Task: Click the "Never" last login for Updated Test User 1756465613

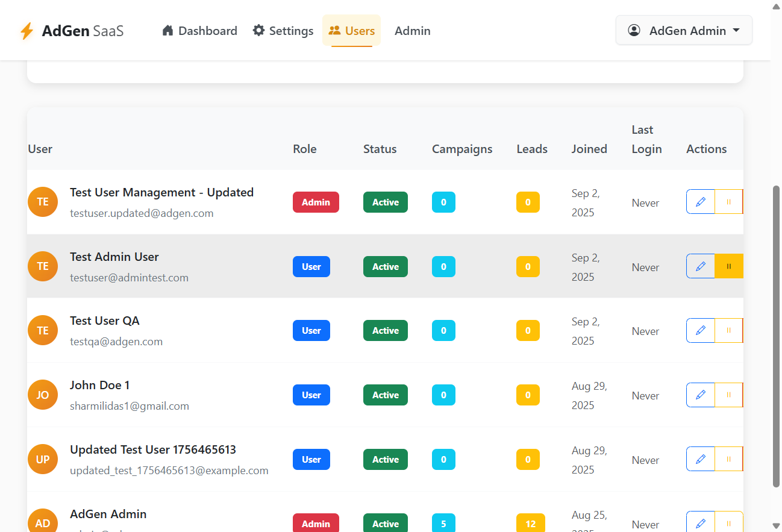Action: pos(645,460)
